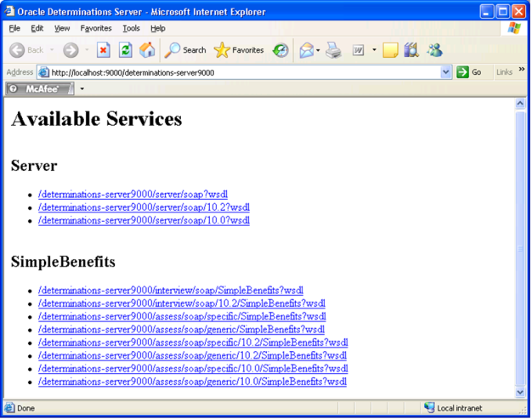Launch the Messenger people icon
This screenshot has height=419, width=532.
(434, 50)
